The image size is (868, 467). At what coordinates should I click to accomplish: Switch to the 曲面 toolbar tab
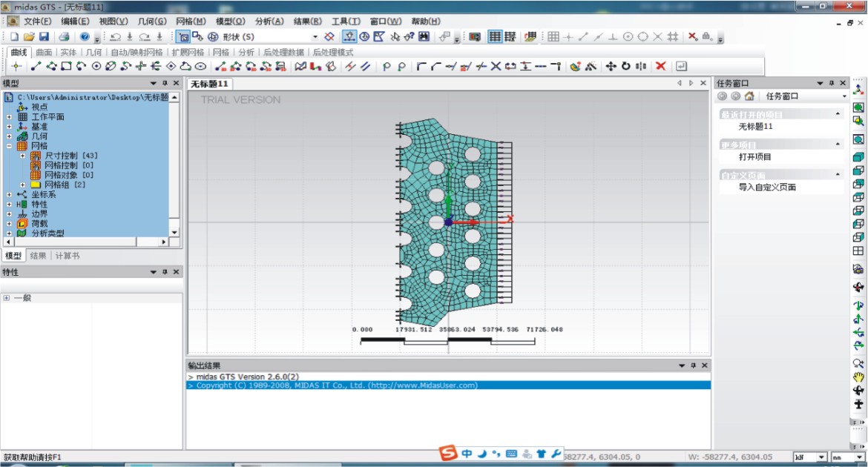[44, 52]
